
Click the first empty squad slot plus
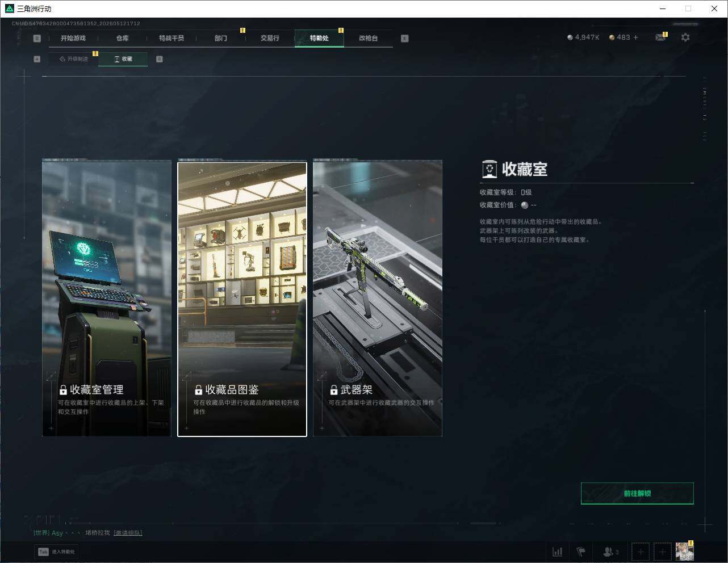click(x=641, y=552)
